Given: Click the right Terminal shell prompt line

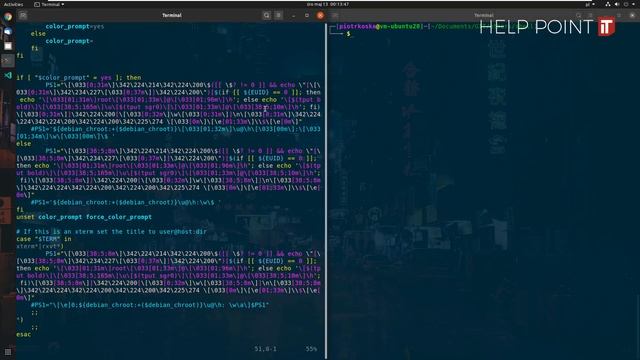Looking at the screenshot, I should tap(348, 34).
